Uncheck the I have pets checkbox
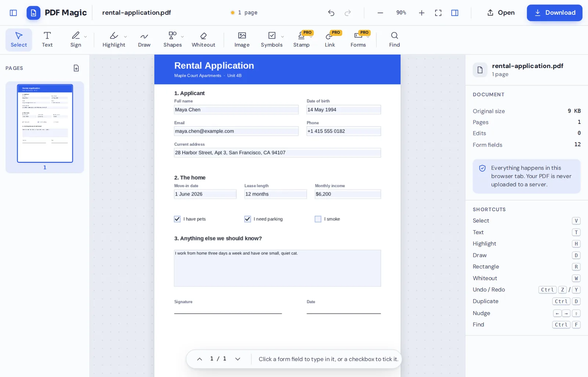Viewport: 588px width, 377px height. pyautogui.click(x=177, y=219)
